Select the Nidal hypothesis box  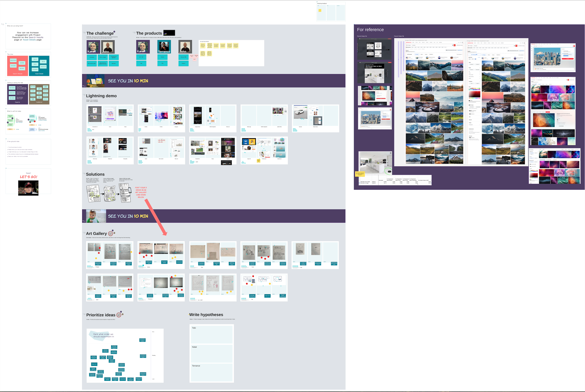212,353
